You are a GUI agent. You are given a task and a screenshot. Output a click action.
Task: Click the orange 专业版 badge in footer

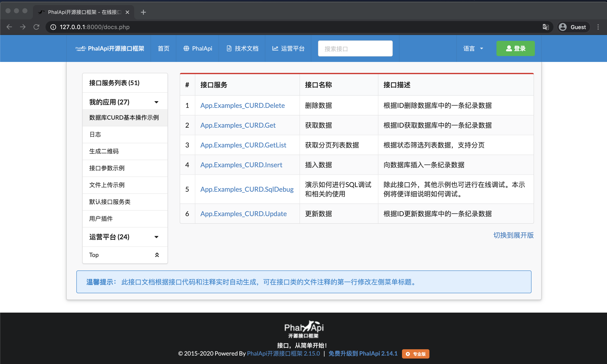pos(415,354)
